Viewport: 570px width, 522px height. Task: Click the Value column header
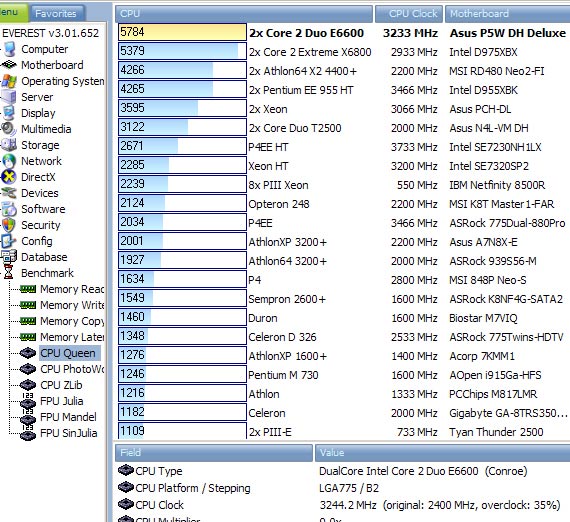click(442, 453)
